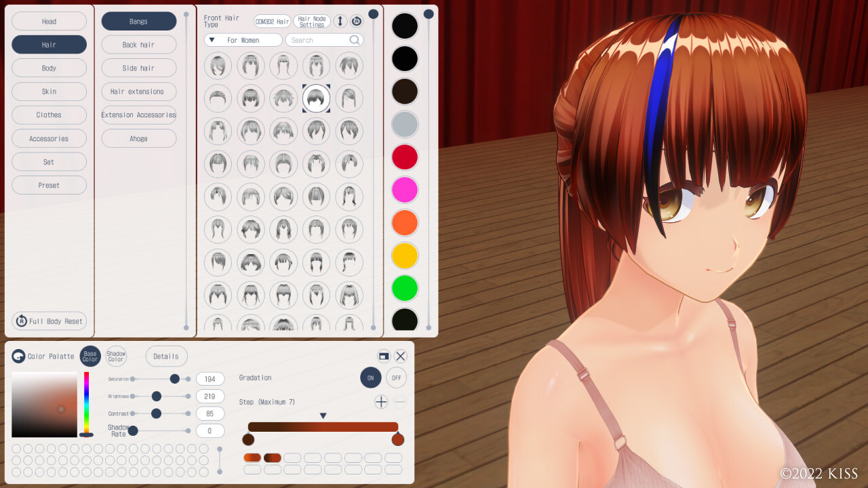Select the pink color swatch

pyautogui.click(x=404, y=190)
